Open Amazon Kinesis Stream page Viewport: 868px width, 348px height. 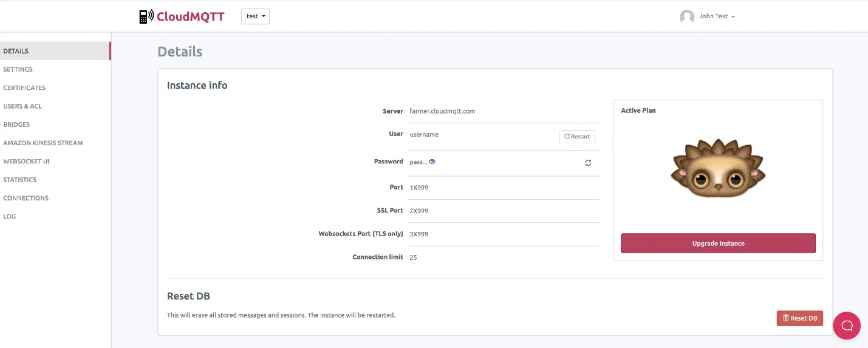[x=43, y=143]
